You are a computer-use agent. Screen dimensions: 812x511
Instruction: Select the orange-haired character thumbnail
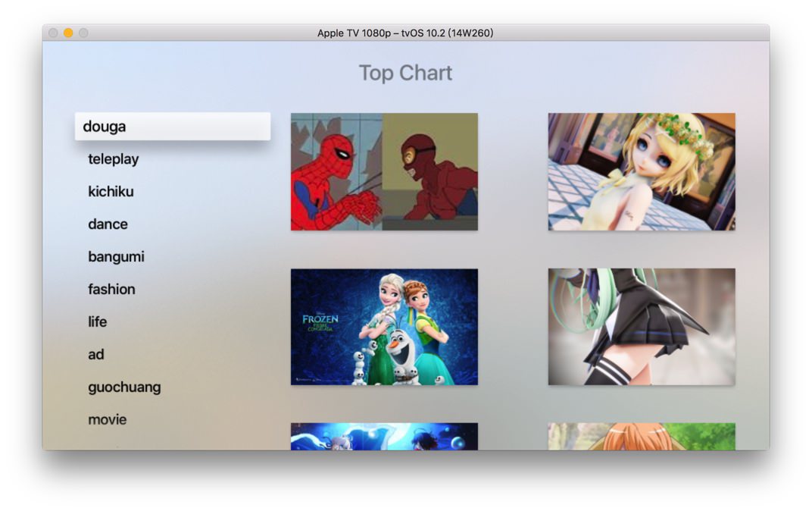pos(642,437)
